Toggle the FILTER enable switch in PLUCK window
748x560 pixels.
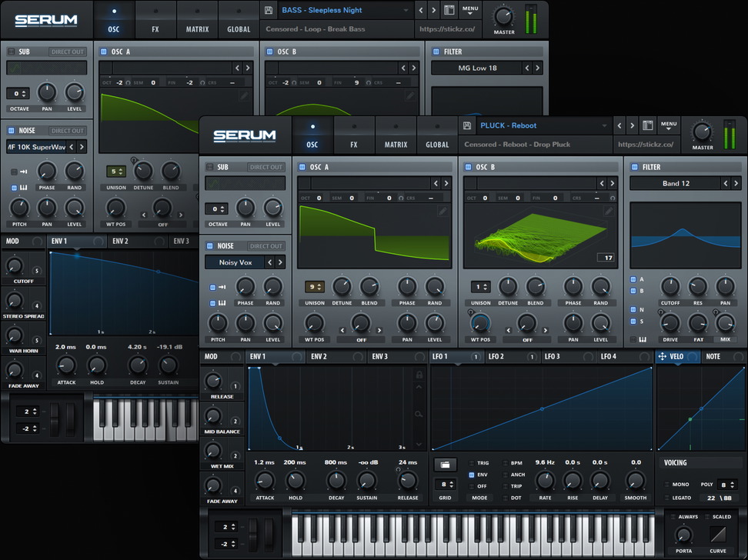click(x=634, y=167)
